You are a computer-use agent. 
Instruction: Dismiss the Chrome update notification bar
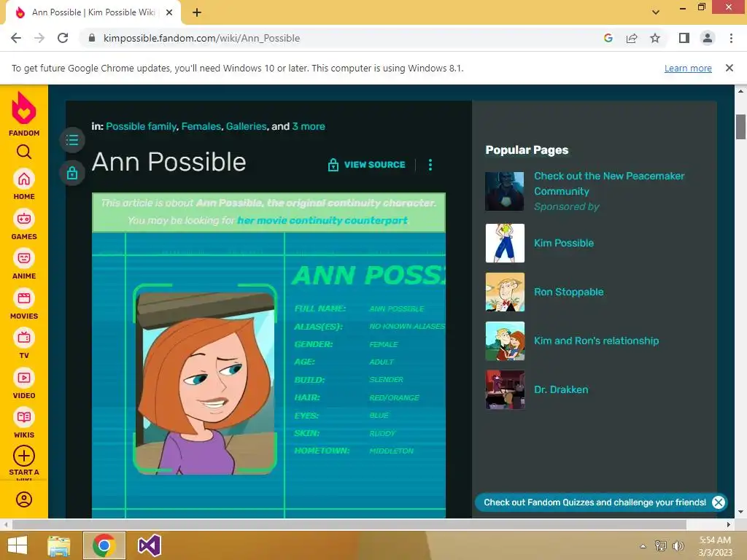[729, 68]
